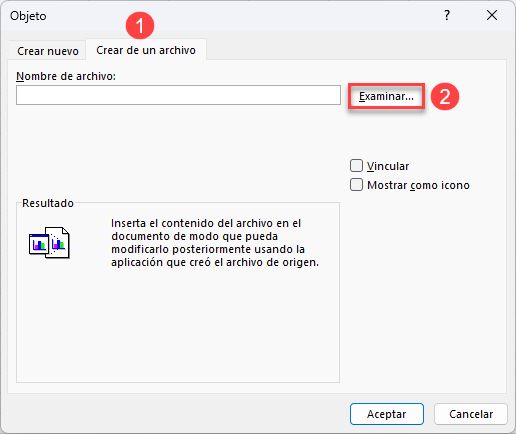Click the embedded chart document icon in Resultado

[x=49, y=243]
